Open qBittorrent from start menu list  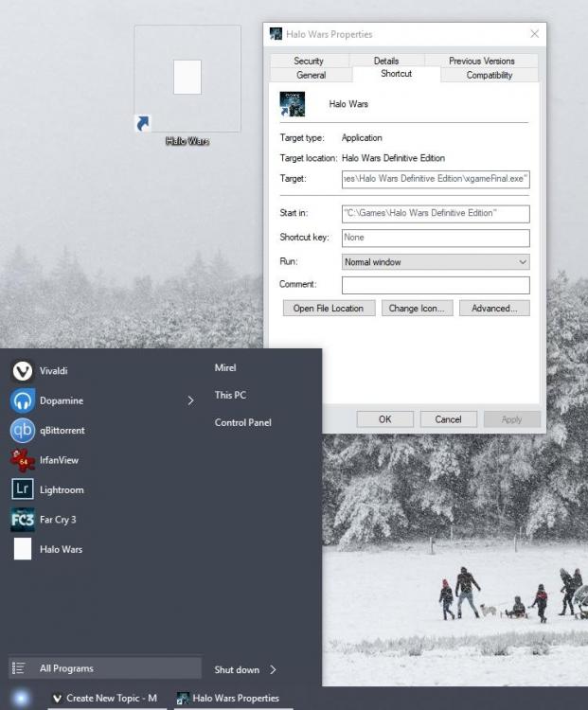(62, 431)
